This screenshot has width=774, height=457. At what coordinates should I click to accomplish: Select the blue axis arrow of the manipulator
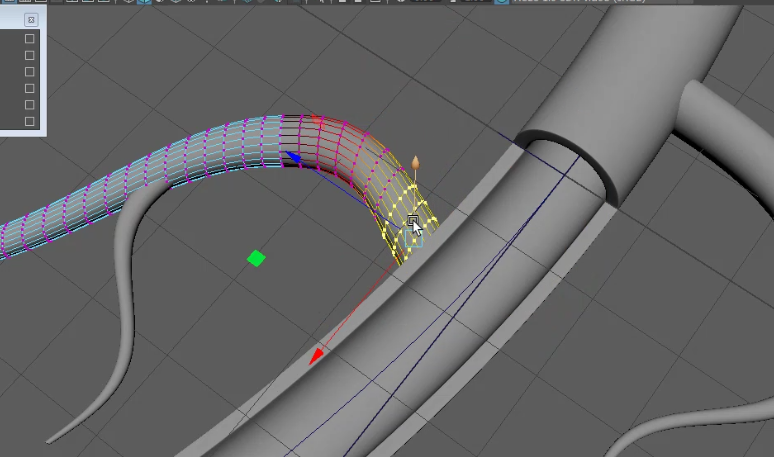[x=293, y=157]
